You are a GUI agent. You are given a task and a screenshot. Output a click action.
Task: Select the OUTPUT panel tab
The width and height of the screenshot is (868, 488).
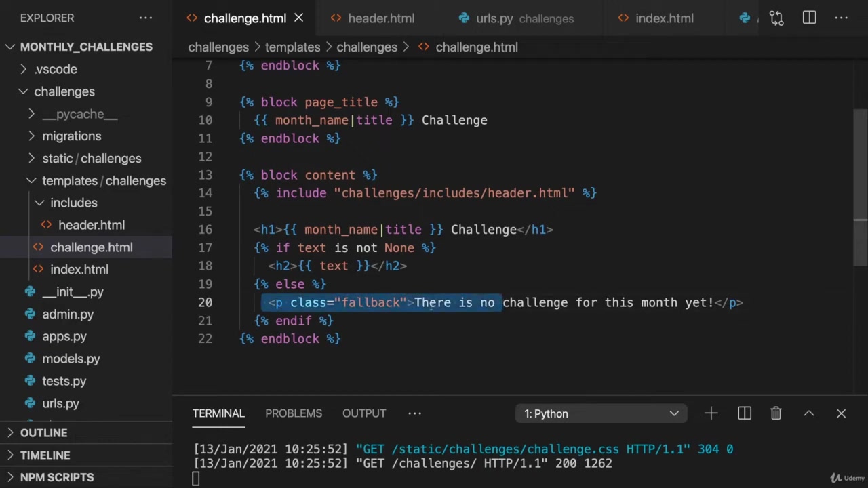point(364,413)
